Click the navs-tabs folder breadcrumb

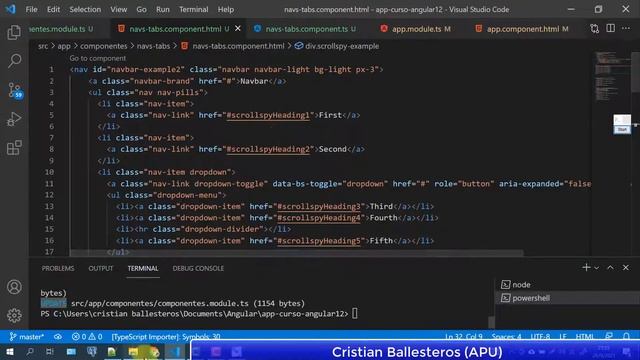coord(153,46)
